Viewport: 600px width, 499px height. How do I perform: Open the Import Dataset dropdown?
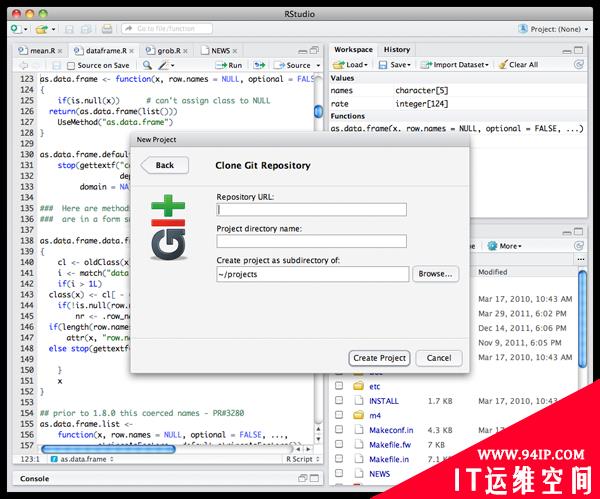click(455, 65)
